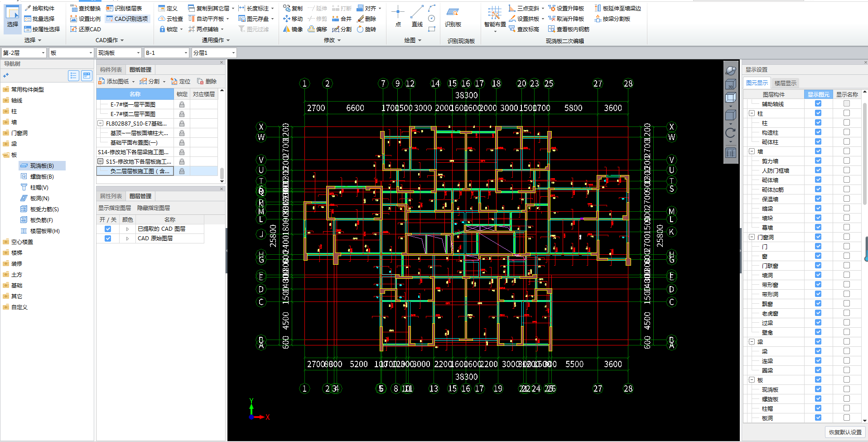Click 恢复默认设置 button
This screenshot has width=868, height=442.
[845, 432]
